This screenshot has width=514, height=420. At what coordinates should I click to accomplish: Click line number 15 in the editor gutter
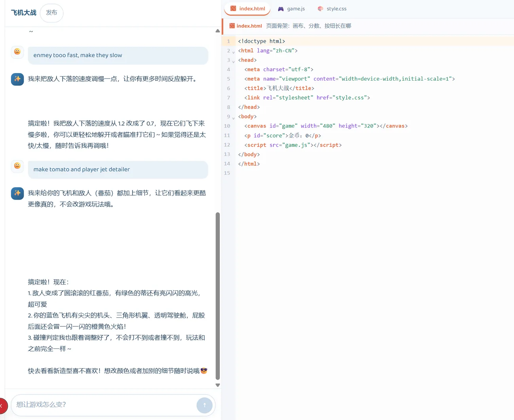pos(227,173)
